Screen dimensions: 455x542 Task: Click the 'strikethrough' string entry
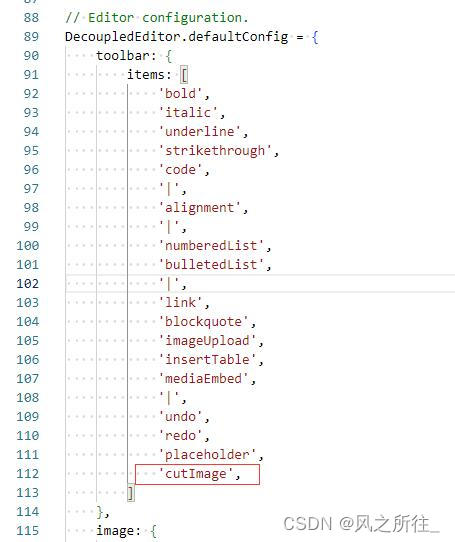[x=215, y=151]
